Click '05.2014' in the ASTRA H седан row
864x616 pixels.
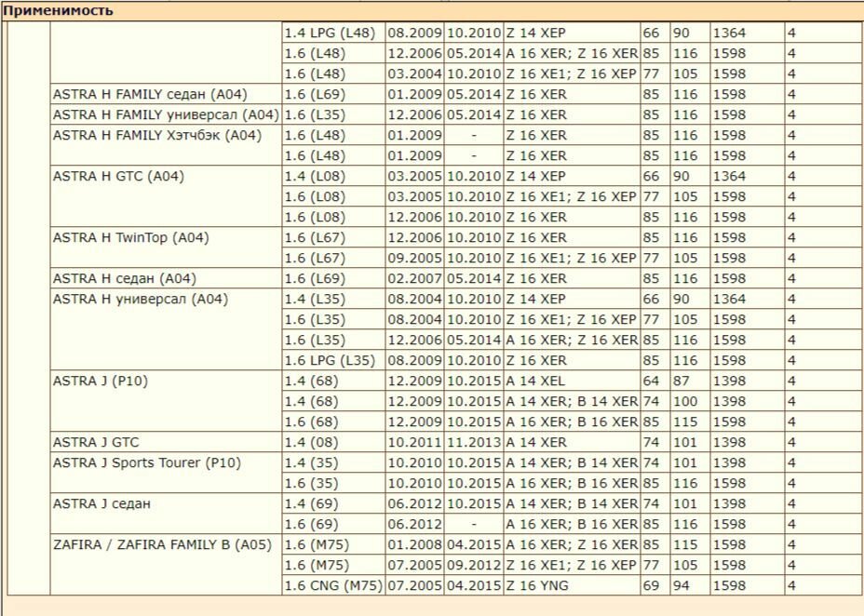[x=474, y=278]
